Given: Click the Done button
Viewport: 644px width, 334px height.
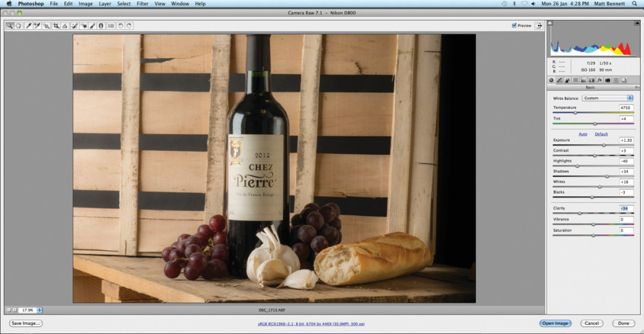Looking at the screenshot, I should (x=623, y=323).
